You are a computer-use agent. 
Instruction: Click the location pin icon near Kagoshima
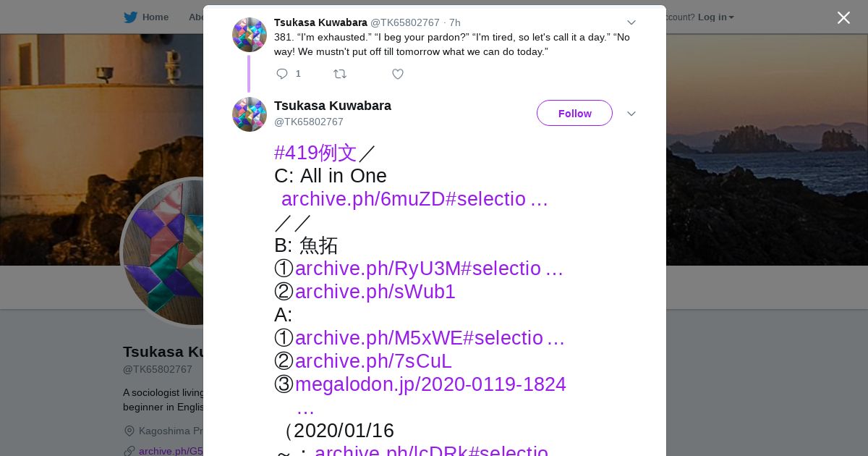click(129, 431)
